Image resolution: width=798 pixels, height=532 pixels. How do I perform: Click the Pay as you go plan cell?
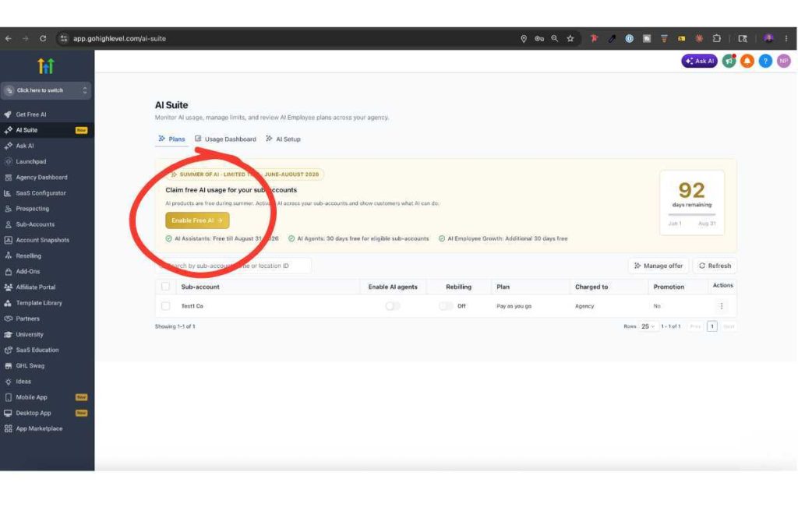coord(514,306)
